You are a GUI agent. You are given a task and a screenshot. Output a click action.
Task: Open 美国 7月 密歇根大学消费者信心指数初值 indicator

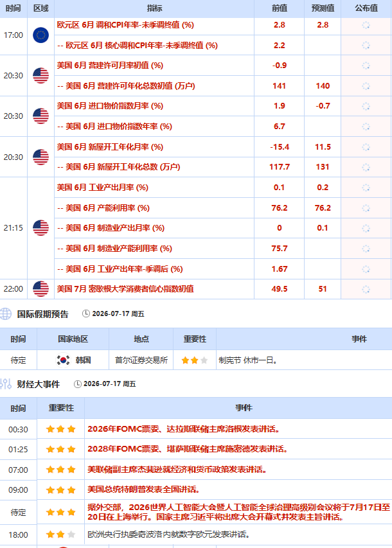coord(125,289)
